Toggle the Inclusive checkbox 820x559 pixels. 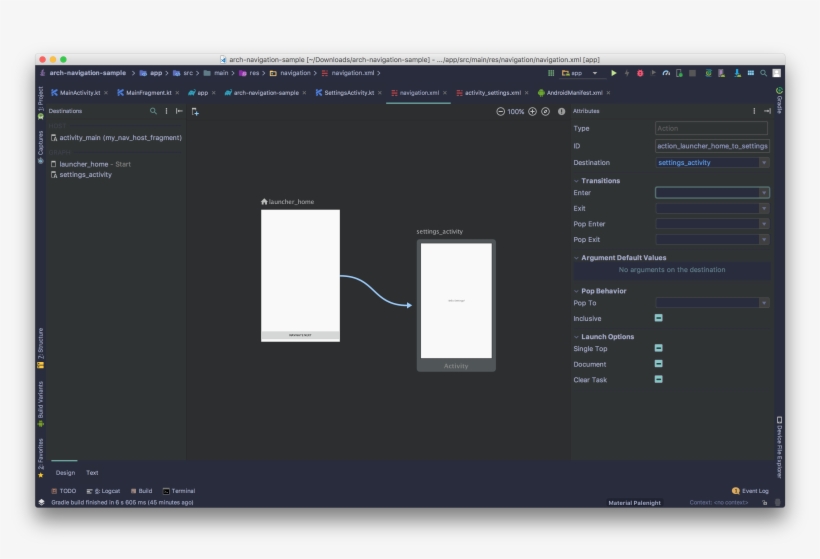658,318
